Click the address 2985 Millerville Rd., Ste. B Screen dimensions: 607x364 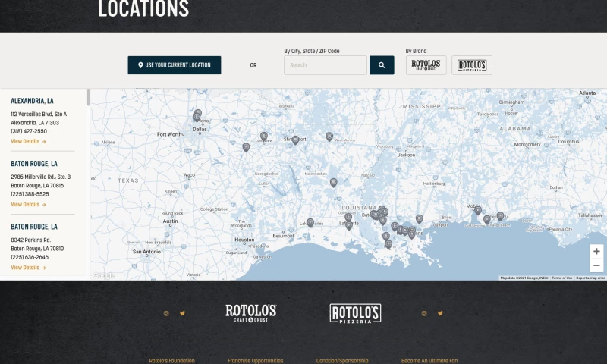pos(41,177)
